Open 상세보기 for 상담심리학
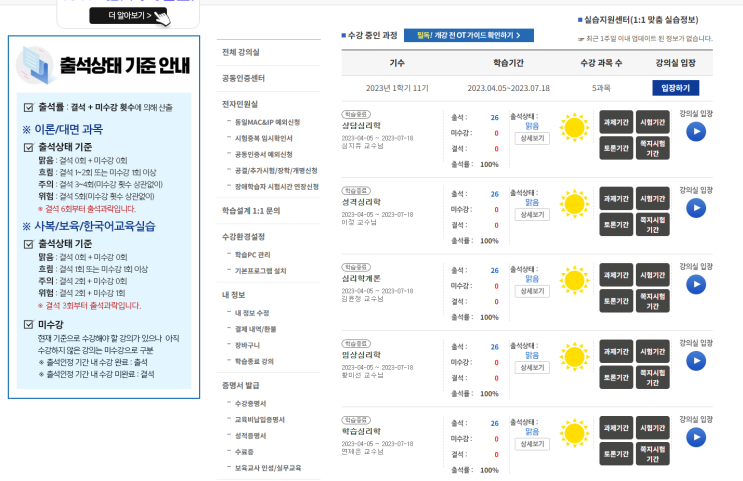Viewport: 743px width, 481px height. pyautogui.click(x=532, y=138)
